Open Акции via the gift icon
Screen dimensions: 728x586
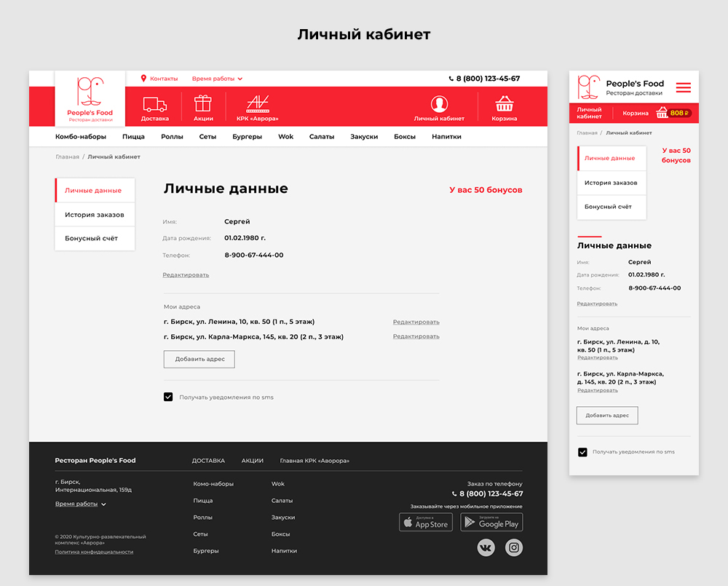[x=203, y=103]
